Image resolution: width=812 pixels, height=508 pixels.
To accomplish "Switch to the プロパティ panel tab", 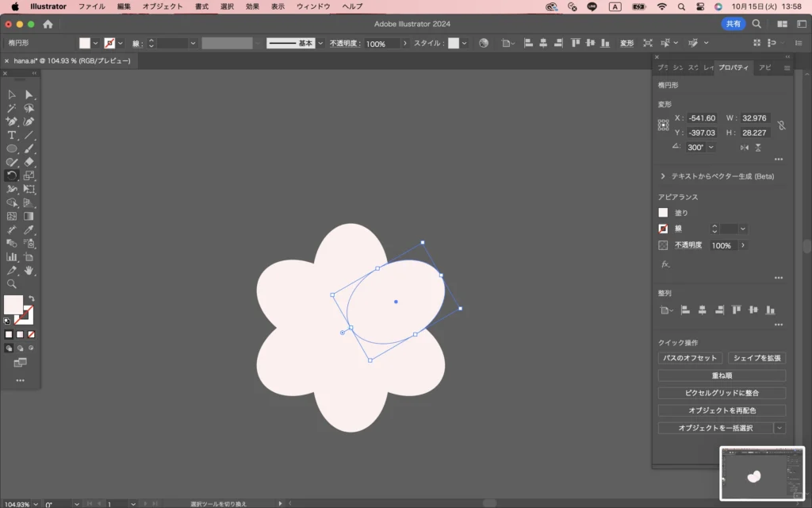I will tap(733, 67).
